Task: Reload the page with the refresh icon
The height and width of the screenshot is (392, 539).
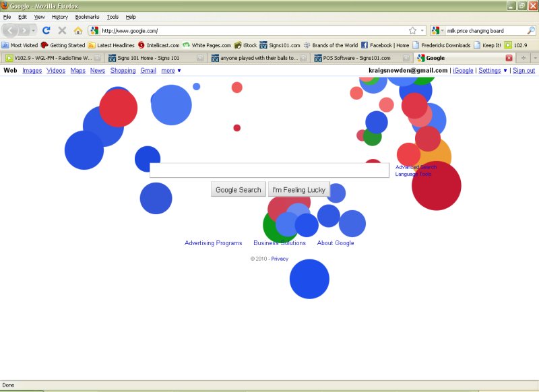Action: click(x=46, y=30)
